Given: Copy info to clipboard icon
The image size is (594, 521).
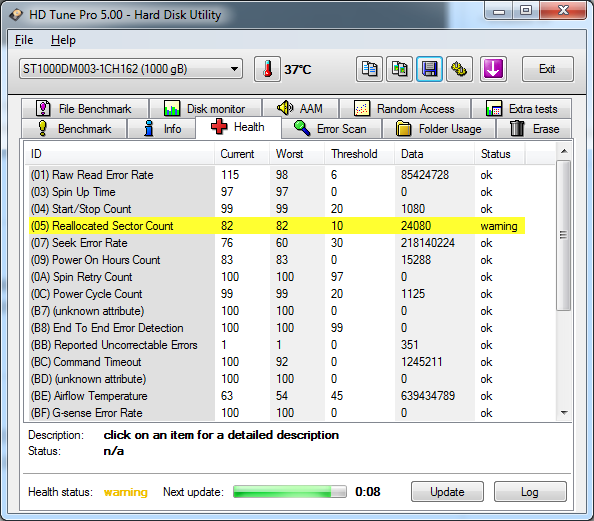Looking at the screenshot, I should click(x=369, y=69).
